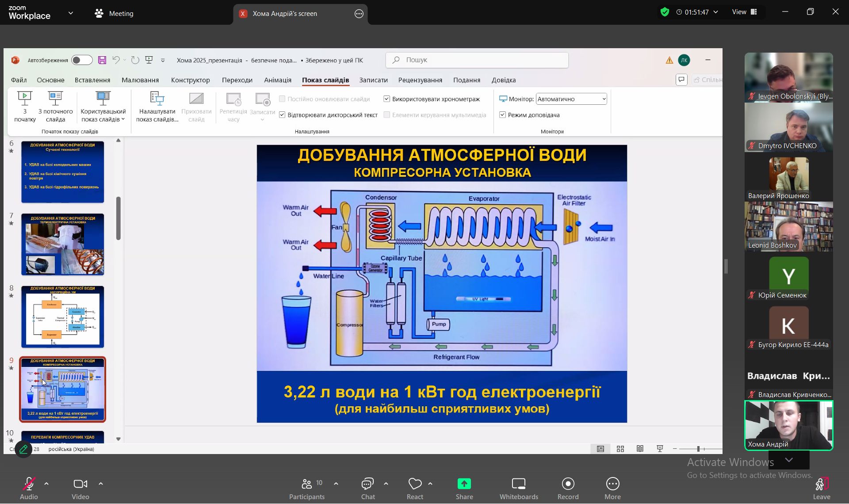Viewport: 849px width, 504px height.
Task: Click the warning triangle icon
Action: pos(669,60)
